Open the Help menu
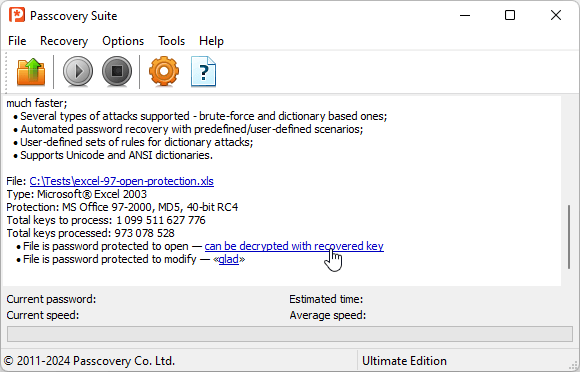This screenshot has height=372, width=580. click(211, 41)
